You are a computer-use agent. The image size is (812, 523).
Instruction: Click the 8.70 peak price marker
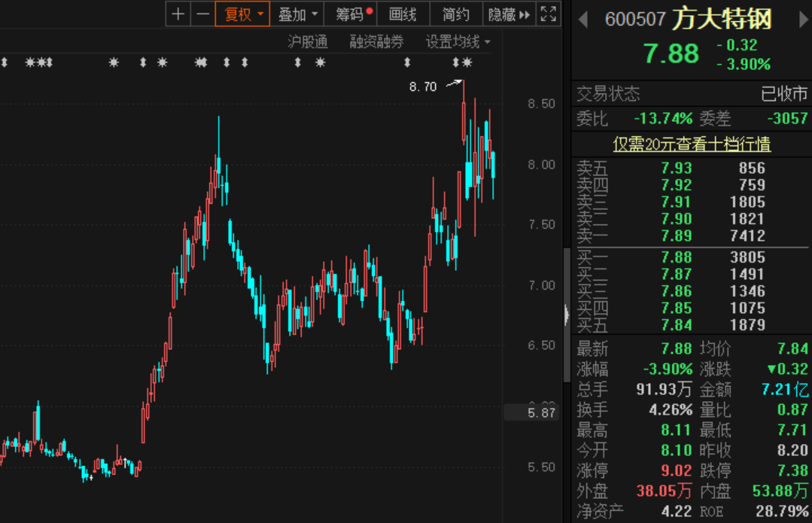pyautogui.click(x=423, y=87)
